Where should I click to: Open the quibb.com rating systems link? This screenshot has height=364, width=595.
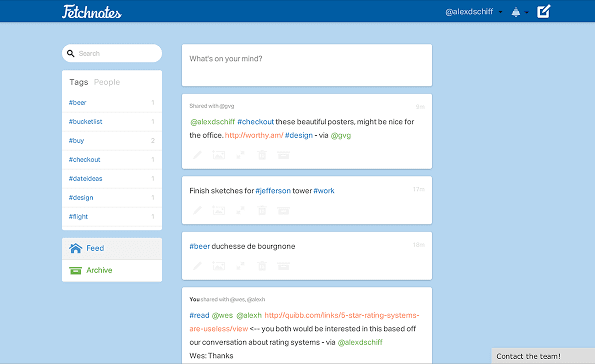[304, 322]
